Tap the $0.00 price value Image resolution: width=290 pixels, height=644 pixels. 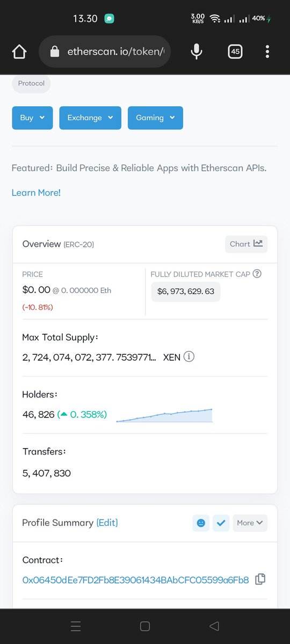(36, 290)
